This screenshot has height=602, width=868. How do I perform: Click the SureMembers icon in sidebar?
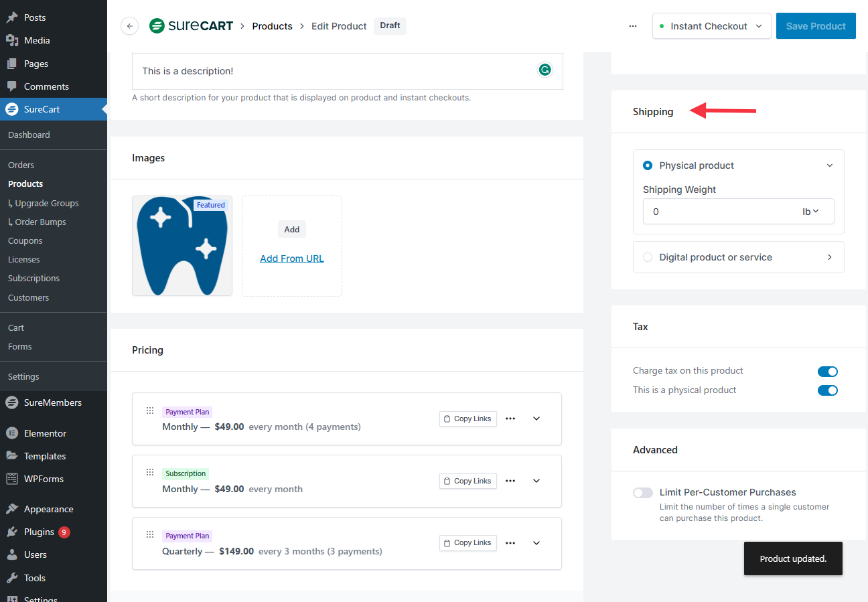[12, 402]
